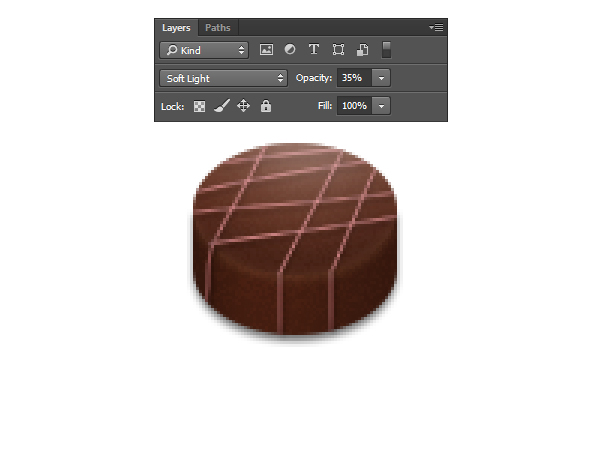Filter for pixel layers icon
Image resolution: width=600 pixels, height=449 pixels.
(x=267, y=49)
